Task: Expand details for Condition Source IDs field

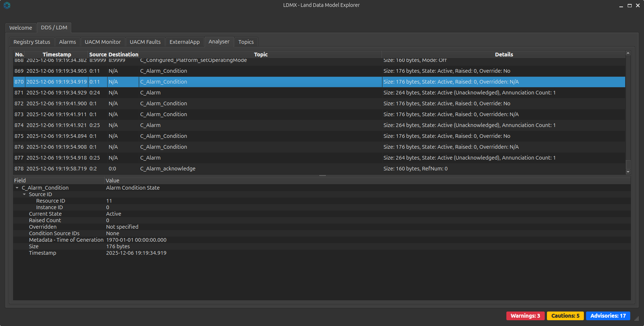Action: pyautogui.click(x=54, y=233)
